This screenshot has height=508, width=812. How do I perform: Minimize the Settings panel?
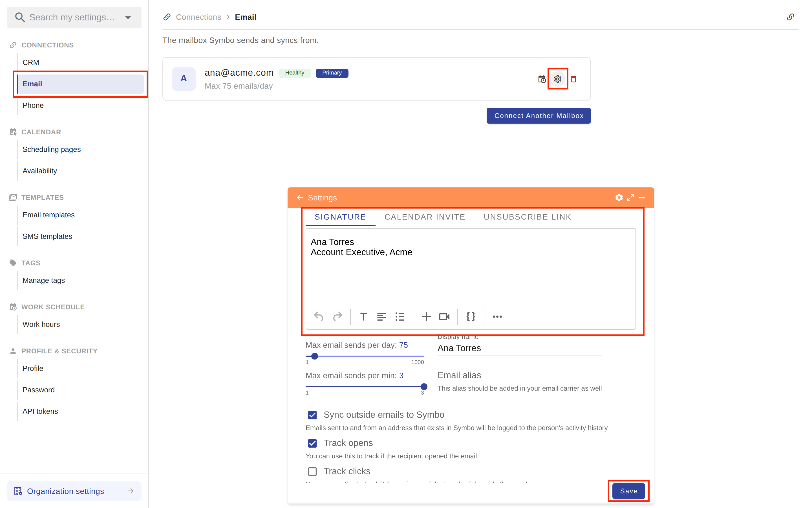click(641, 198)
